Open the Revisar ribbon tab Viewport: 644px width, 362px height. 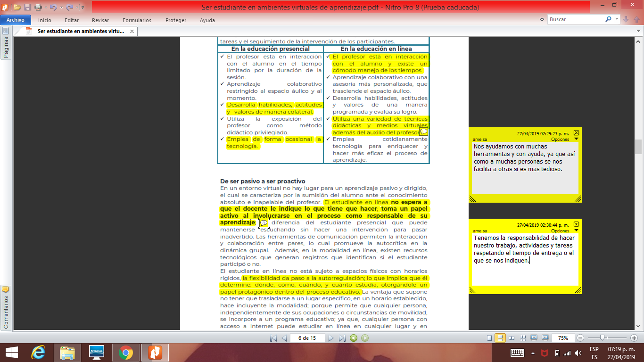pyautogui.click(x=100, y=20)
